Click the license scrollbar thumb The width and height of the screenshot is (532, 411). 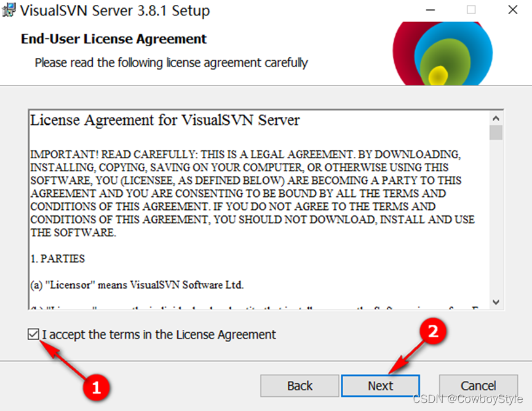click(x=496, y=132)
